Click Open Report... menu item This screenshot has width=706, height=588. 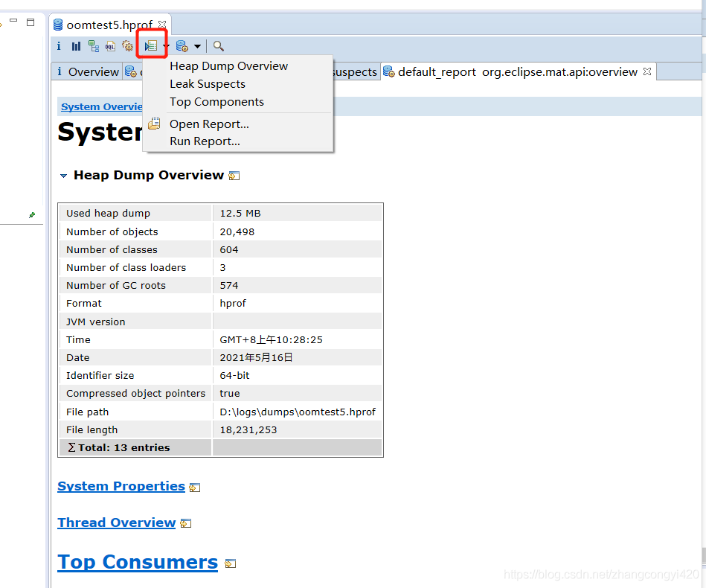[x=209, y=124]
